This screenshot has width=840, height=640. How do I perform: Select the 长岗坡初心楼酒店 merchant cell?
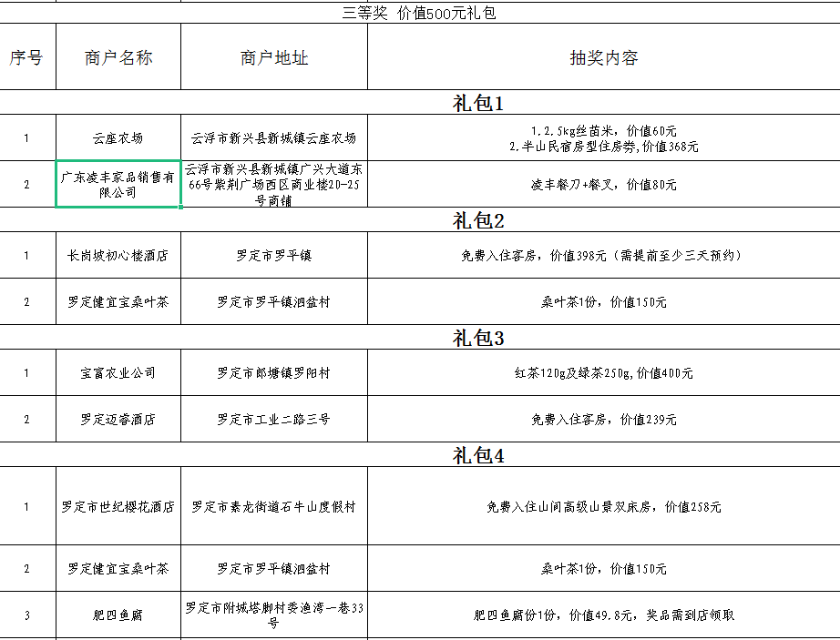coord(118,256)
